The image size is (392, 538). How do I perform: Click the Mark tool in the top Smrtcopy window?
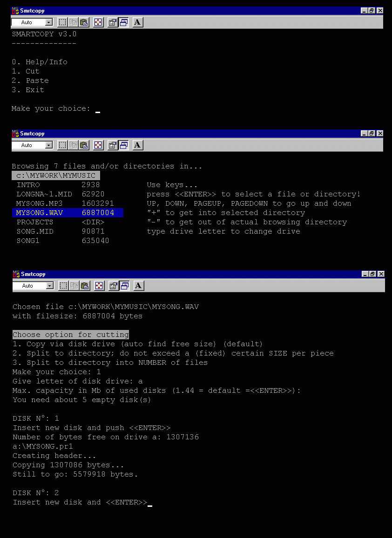(x=62, y=22)
